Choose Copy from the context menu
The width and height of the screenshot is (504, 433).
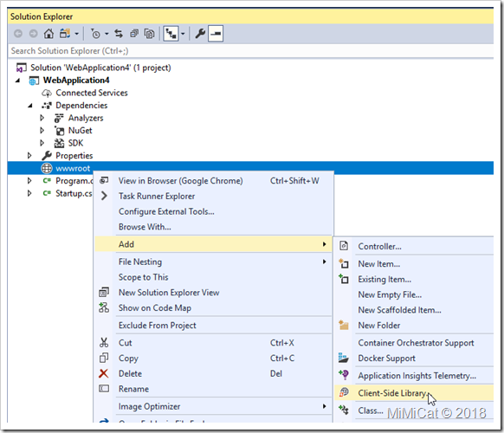pyautogui.click(x=214, y=359)
